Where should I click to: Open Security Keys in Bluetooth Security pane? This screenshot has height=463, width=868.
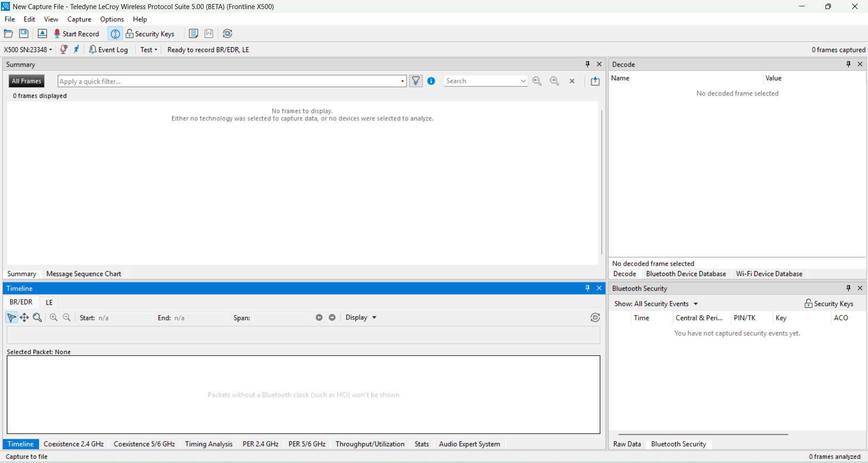point(829,304)
